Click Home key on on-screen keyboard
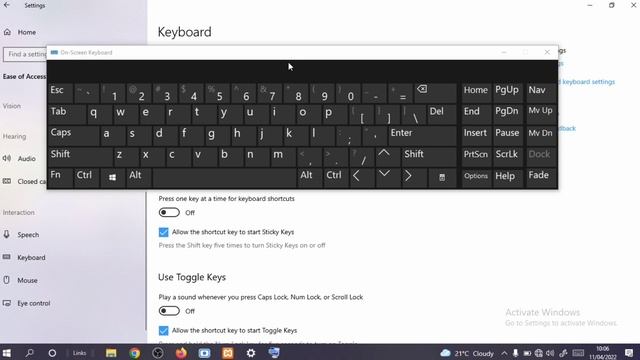 pyautogui.click(x=476, y=93)
